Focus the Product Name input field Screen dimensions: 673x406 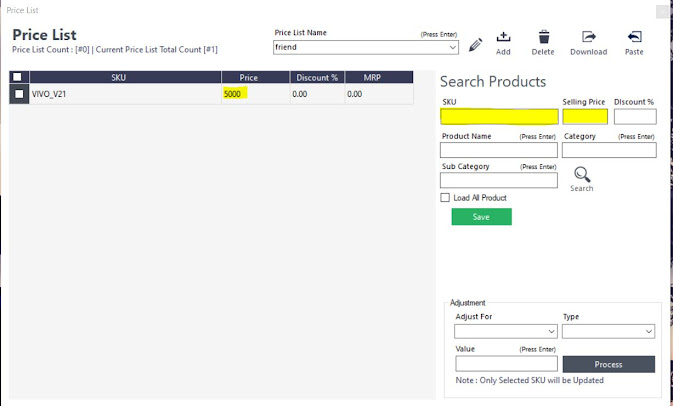499,150
